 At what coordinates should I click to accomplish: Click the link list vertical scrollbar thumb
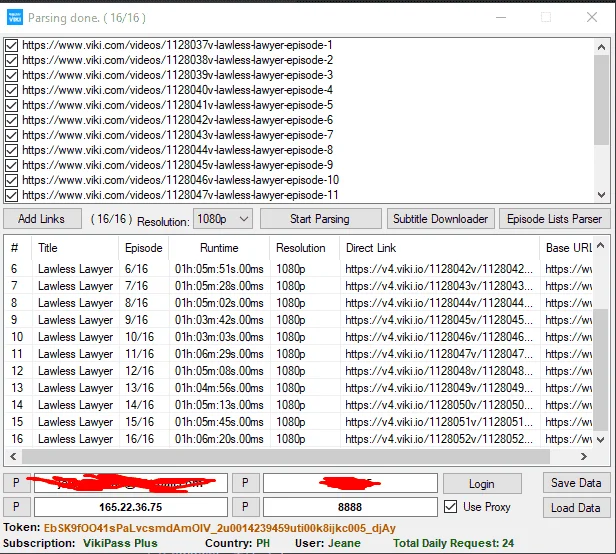click(601, 100)
